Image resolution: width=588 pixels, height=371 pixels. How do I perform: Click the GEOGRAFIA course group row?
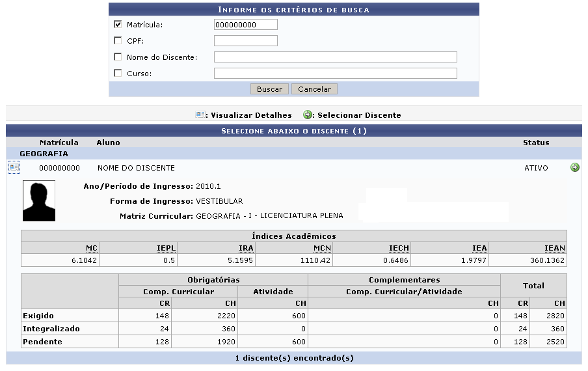coord(294,154)
